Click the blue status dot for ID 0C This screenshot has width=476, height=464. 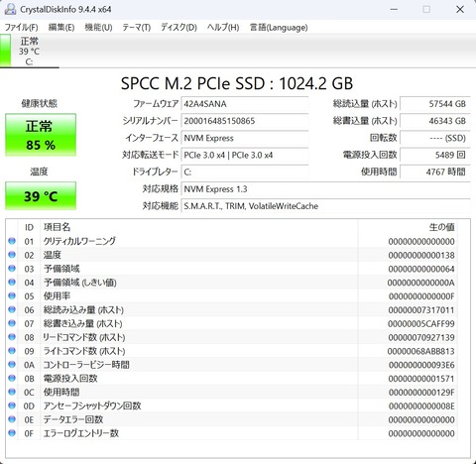(12, 392)
